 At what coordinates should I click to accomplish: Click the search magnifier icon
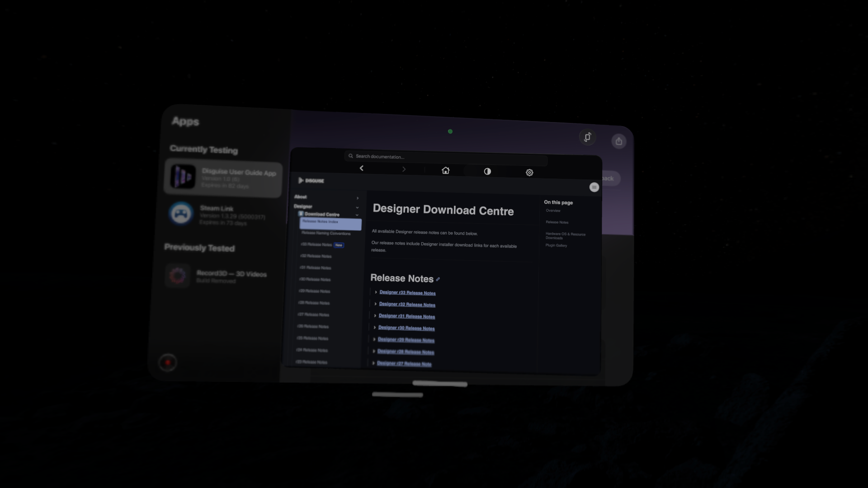(350, 156)
